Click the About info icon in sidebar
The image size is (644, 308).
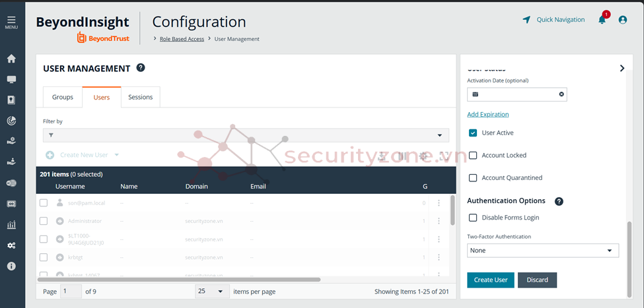[x=11, y=266]
